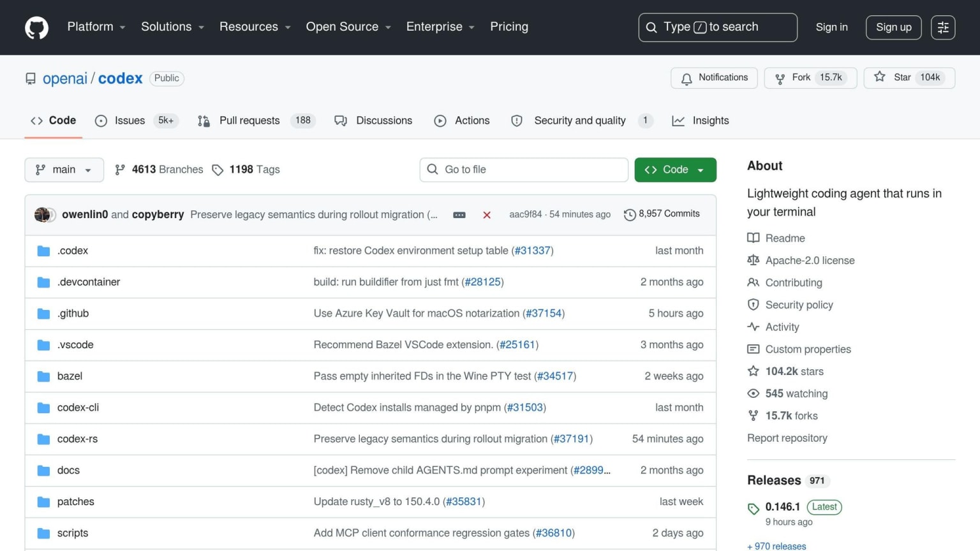Open the Security and quality tab
Viewport: 980px width, 551px height.
(582, 121)
